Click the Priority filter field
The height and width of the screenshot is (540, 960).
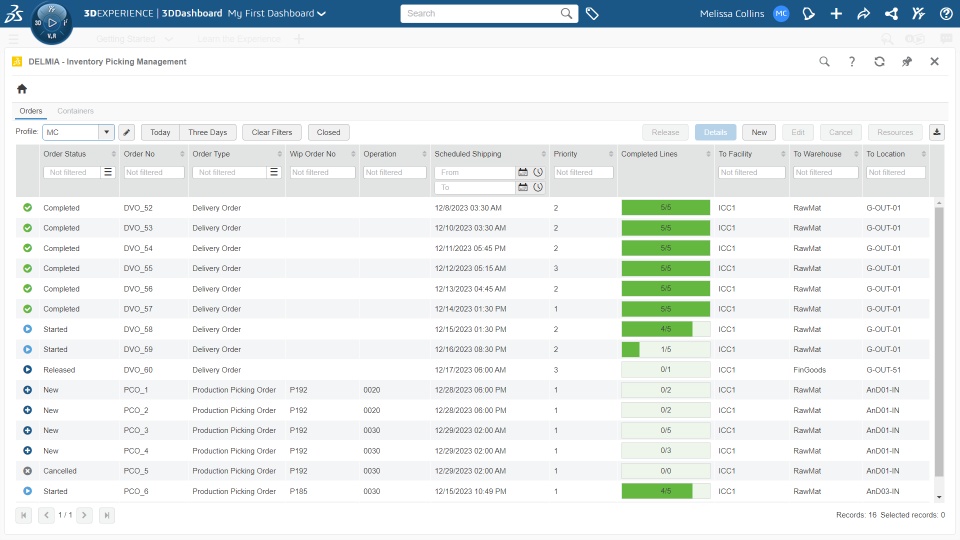pyautogui.click(x=583, y=173)
